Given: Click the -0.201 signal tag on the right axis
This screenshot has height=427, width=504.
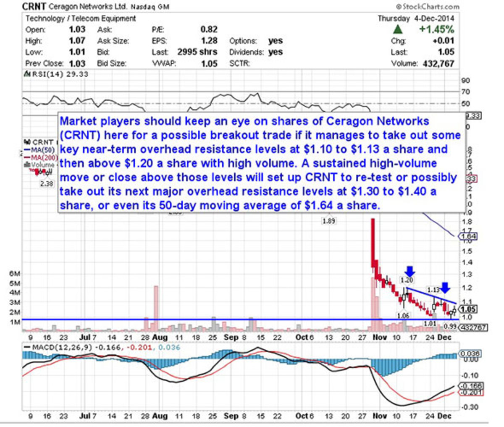Looking at the screenshot, I should click(x=472, y=392).
